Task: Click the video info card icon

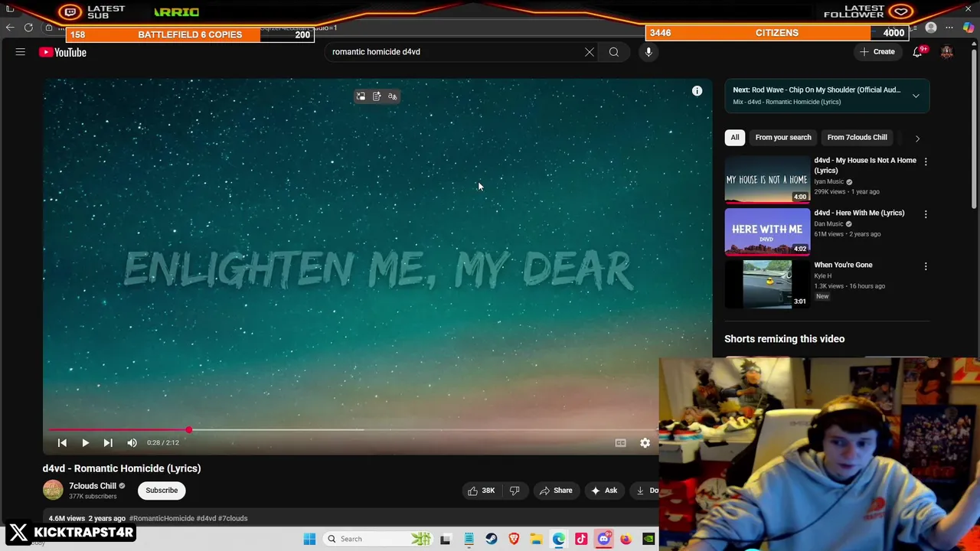Action: point(697,91)
